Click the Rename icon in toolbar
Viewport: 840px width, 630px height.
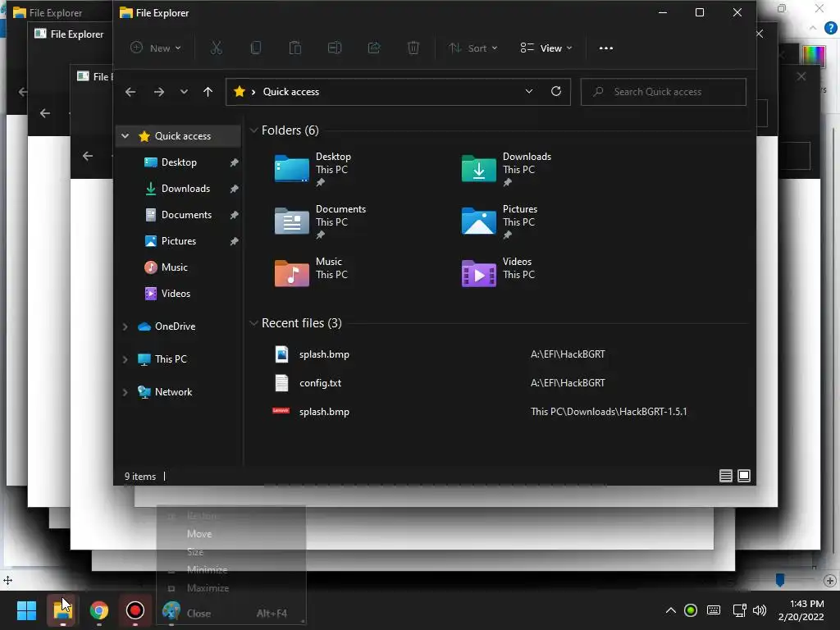[335, 48]
